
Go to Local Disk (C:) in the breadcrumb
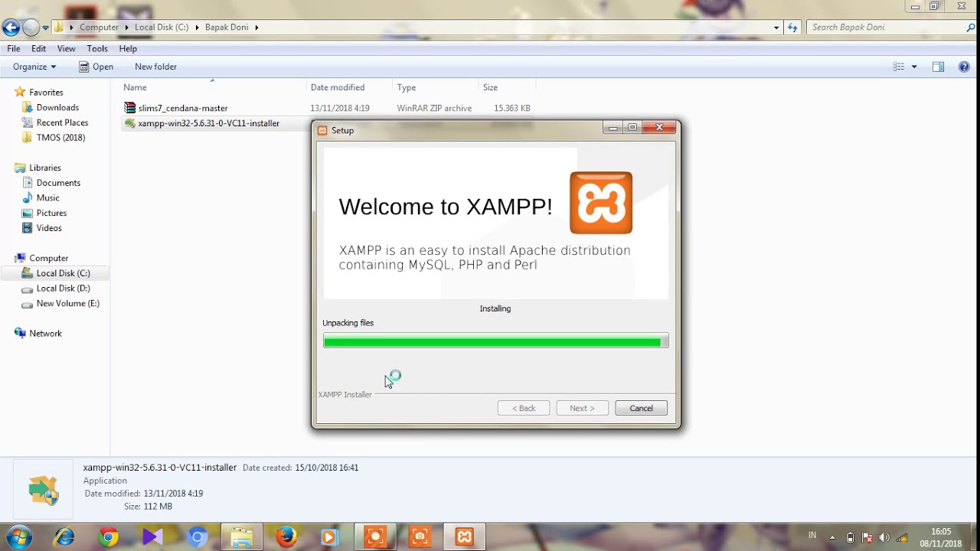(162, 28)
